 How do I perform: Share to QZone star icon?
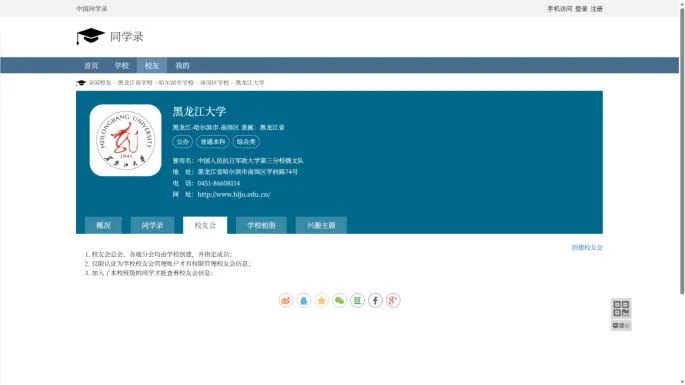pos(322,300)
